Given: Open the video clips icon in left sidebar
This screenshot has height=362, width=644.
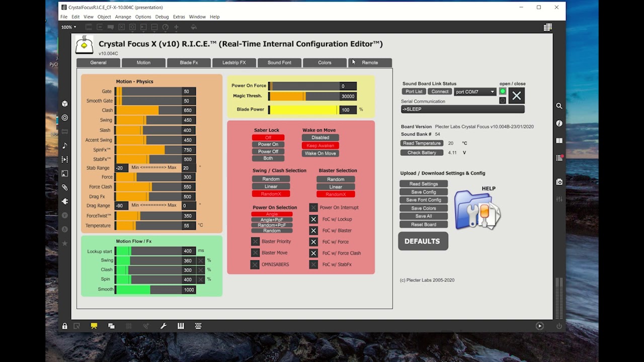Looking at the screenshot, I should tap(65, 159).
